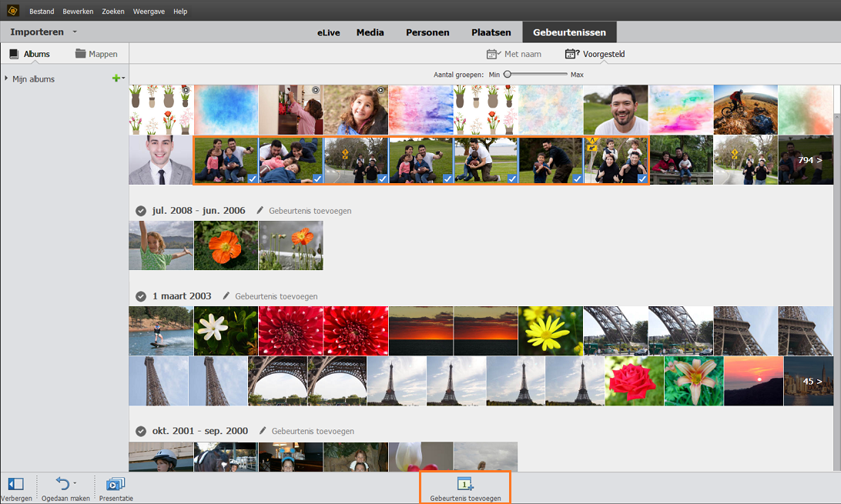Screen dimensions: 841x504
Task: Show Voorgesteld suggested events
Action: coord(595,54)
